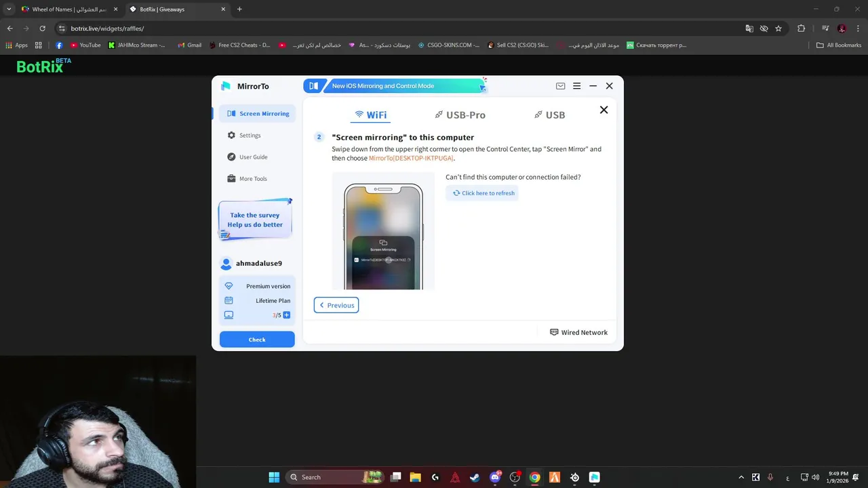868x488 pixels.
Task: Add device with blue plus icon
Action: 286,315
